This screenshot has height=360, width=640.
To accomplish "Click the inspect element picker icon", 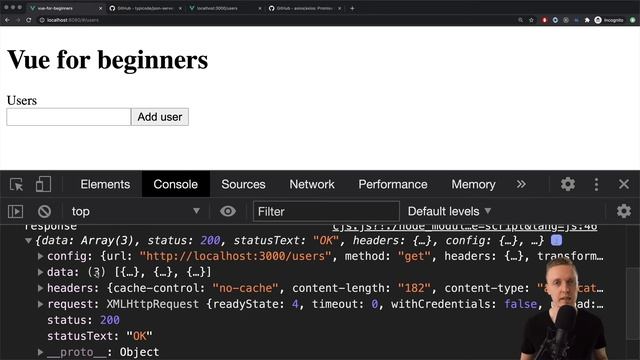I will (x=16, y=184).
